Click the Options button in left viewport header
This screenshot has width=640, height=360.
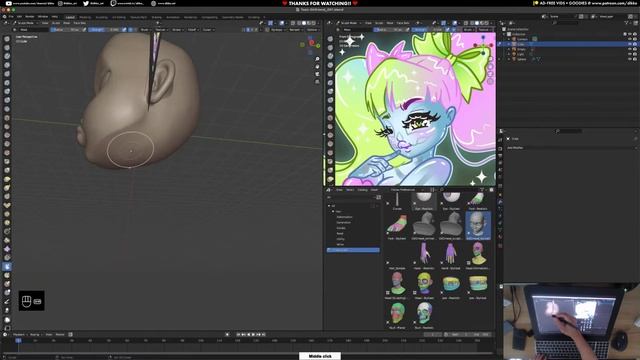pyautogui.click(x=312, y=30)
